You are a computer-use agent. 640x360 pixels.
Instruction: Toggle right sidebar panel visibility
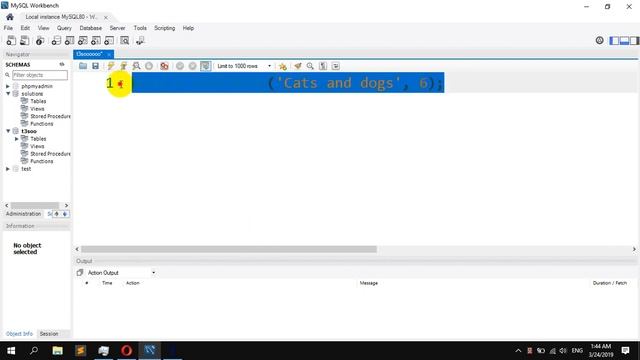coord(635,40)
